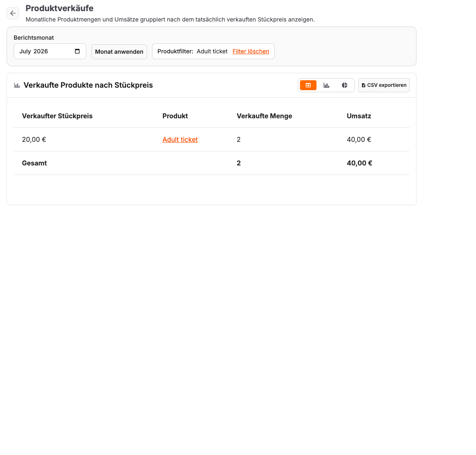Click the Produktfilter: Adult ticket label
The image size is (476, 455).
(193, 51)
